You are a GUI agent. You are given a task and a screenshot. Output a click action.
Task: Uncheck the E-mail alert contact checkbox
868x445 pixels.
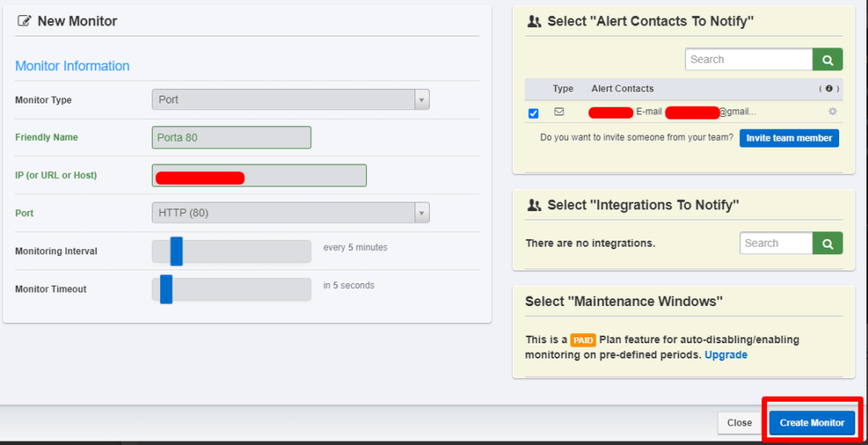click(533, 113)
